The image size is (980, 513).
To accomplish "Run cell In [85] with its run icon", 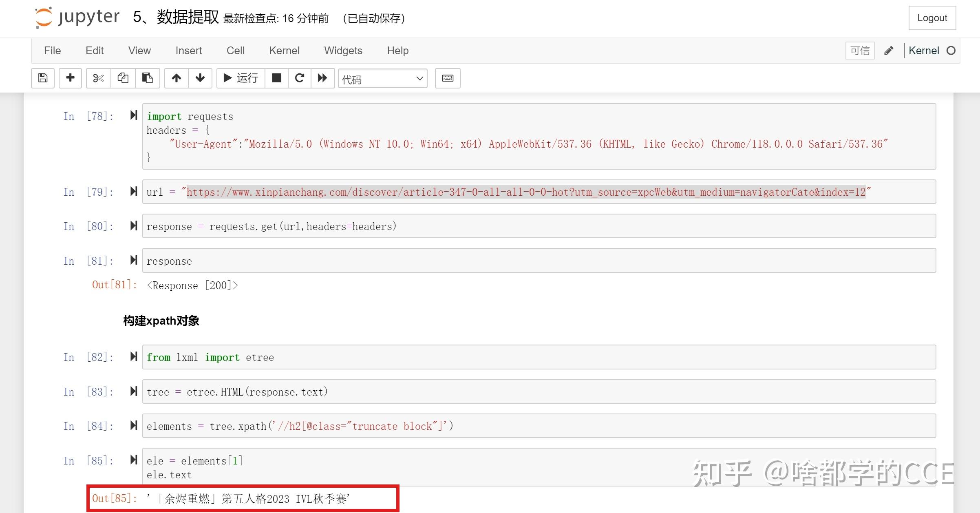I will [134, 460].
